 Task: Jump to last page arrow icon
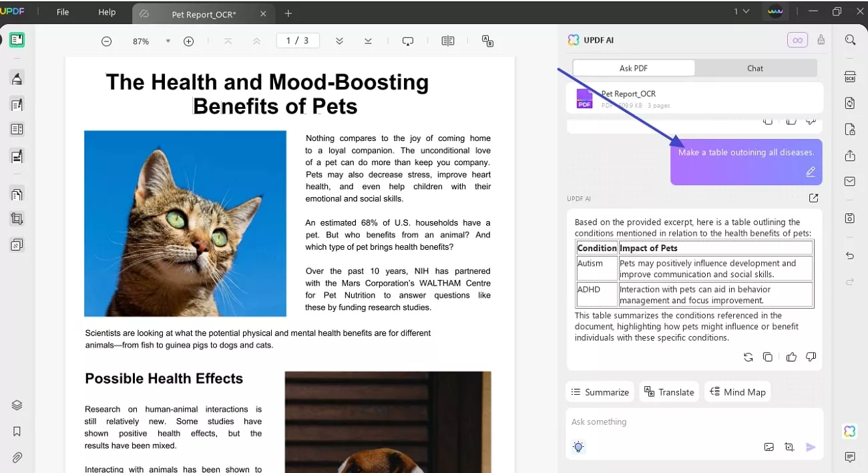[x=368, y=41]
